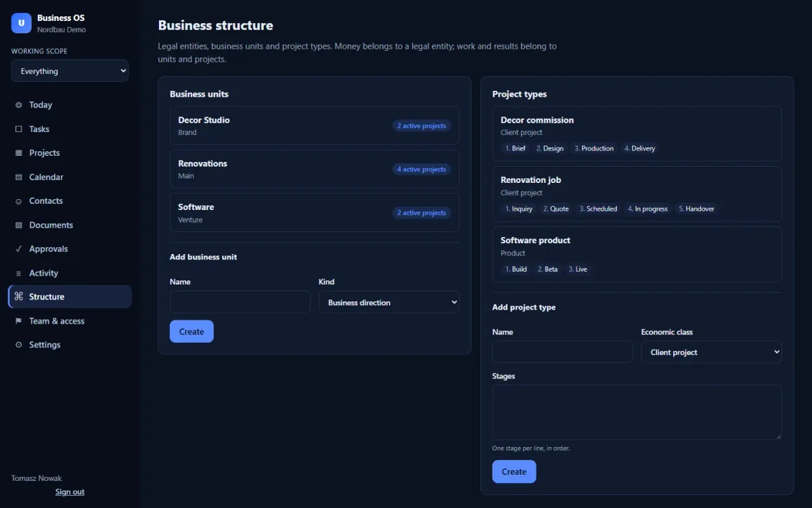Click Decor Studio's 2 active projects badge
The width and height of the screenshot is (812, 508).
(x=422, y=126)
